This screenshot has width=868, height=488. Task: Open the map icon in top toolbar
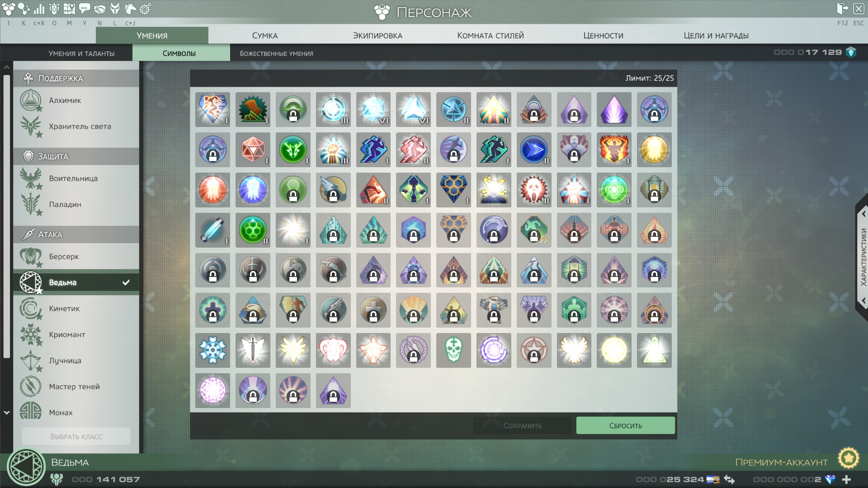point(69,9)
